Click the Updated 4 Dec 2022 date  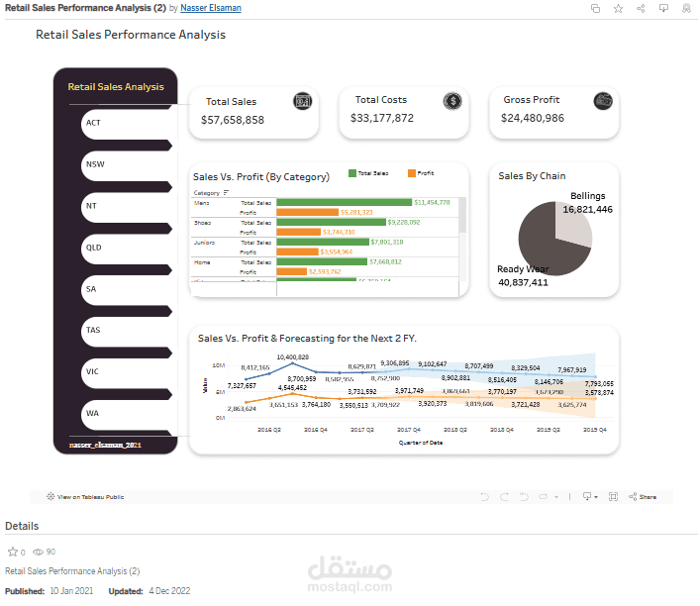[x=169, y=591]
